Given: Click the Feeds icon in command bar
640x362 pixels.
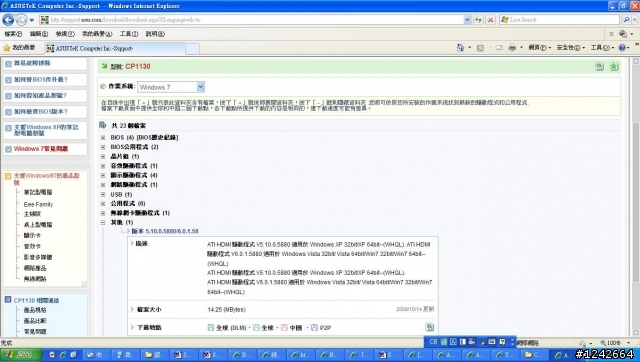Looking at the screenshot, I should (x=480, y=48).
